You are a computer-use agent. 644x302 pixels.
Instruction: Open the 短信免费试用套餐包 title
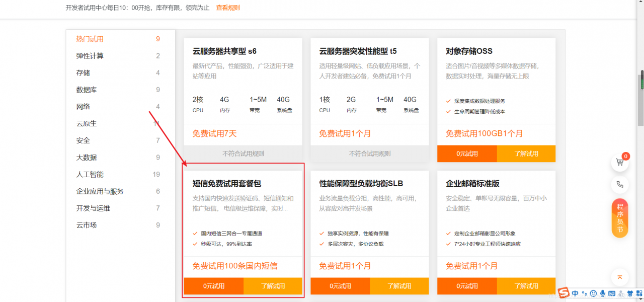click(x=227, y=184)
